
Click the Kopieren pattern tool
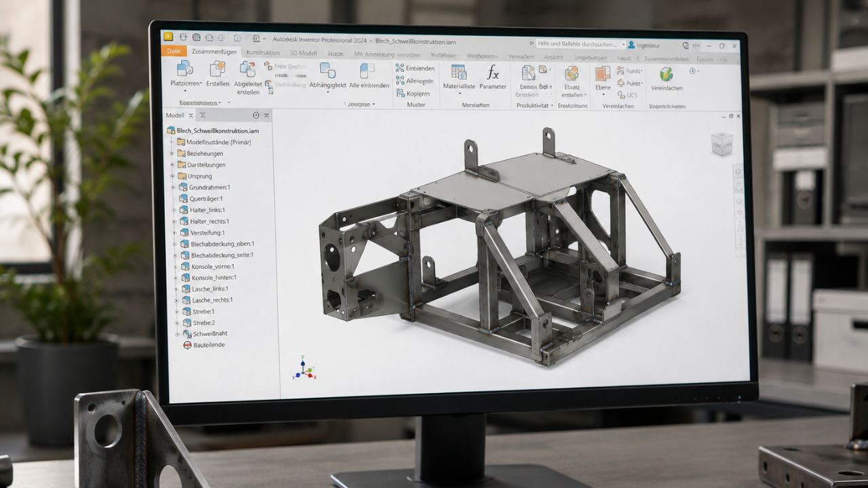[x=414, y=94]
